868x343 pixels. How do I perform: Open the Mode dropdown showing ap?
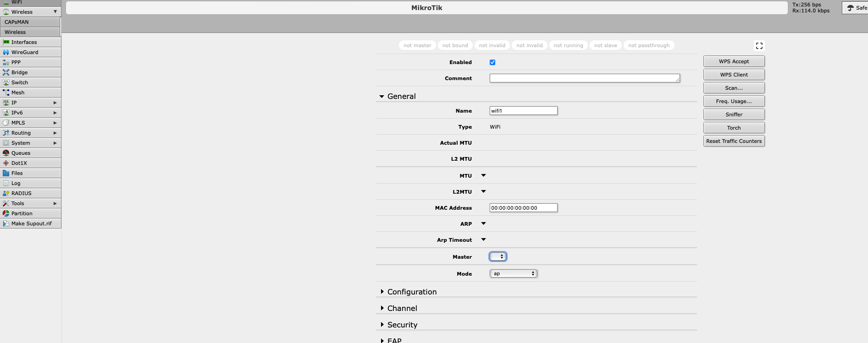tap(514, 273)
